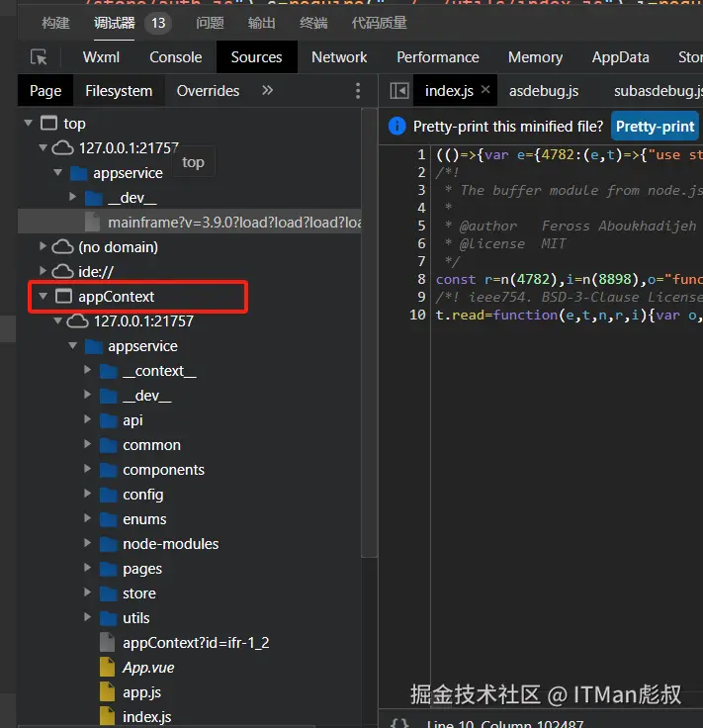Image resolution: width=703 pixels, height=728 pixels.
Task: Open the subasdebug.js editor tab
Action: pos(657,91)
